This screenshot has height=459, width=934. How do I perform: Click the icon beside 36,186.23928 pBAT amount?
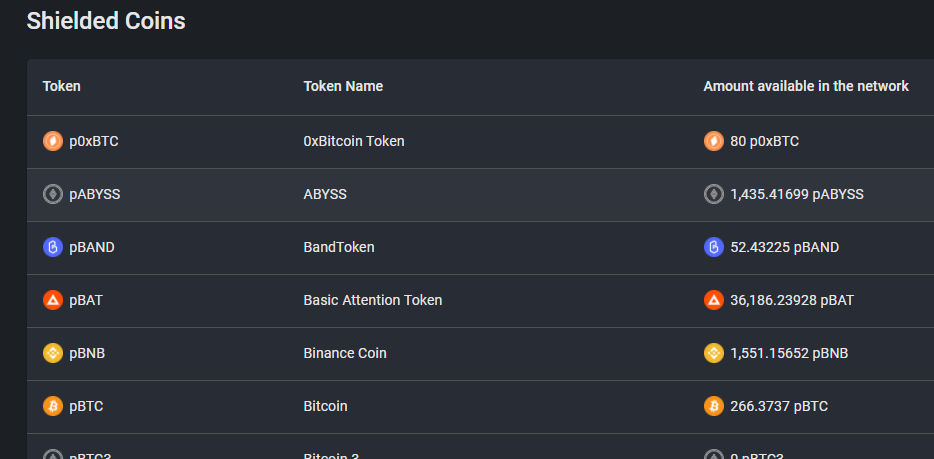tap(714, 300)
